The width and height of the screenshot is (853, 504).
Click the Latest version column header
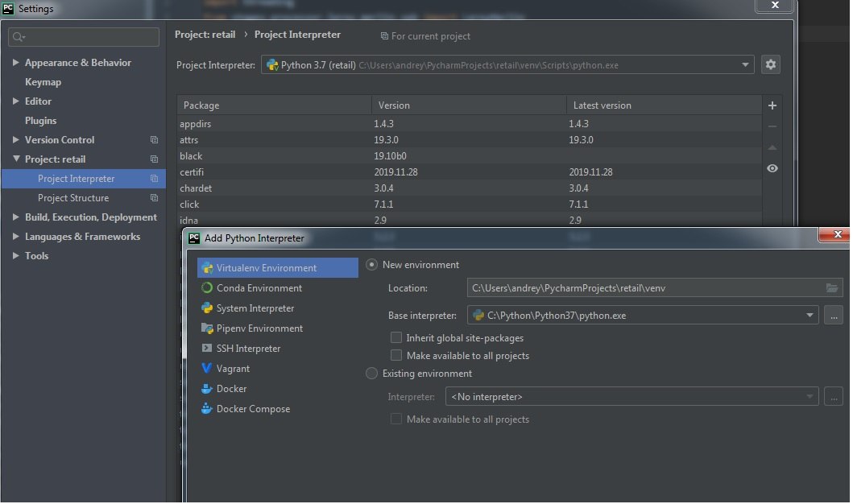(666, 105)
